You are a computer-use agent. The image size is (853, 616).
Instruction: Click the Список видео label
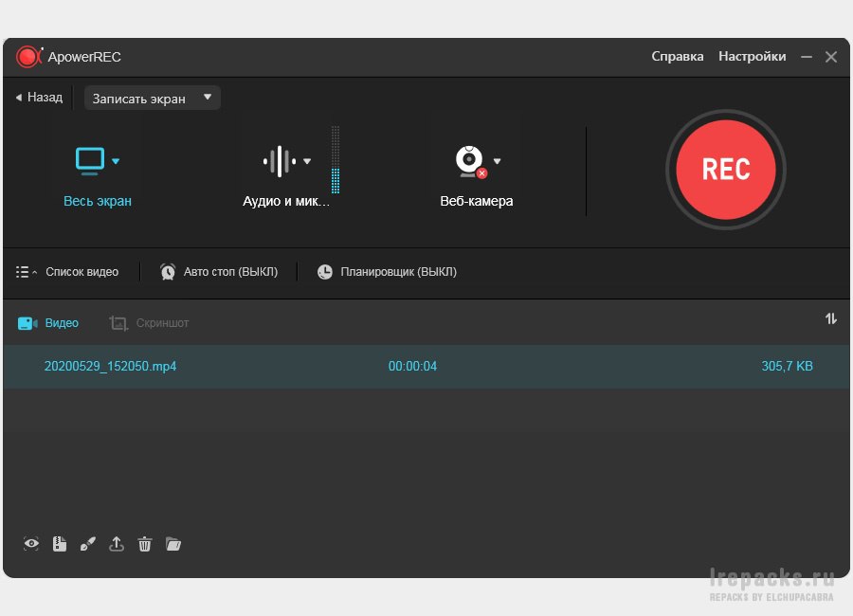coord(82,272)
